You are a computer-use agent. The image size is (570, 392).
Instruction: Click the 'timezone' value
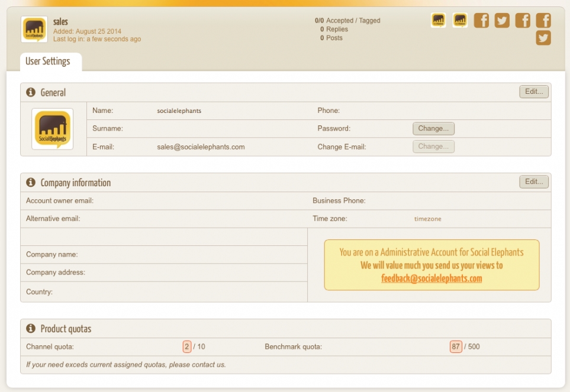[x=427, y=219]
